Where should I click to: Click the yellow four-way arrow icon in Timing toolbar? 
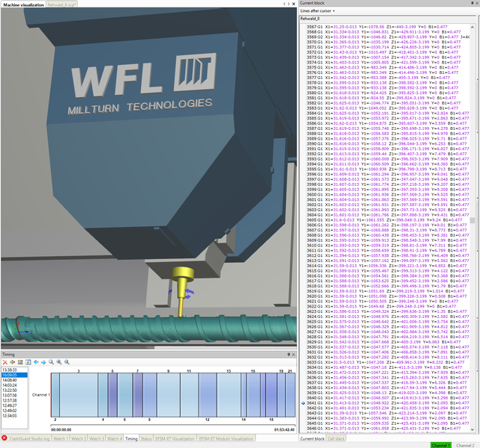pyautogui.click(x=13, y=362)
